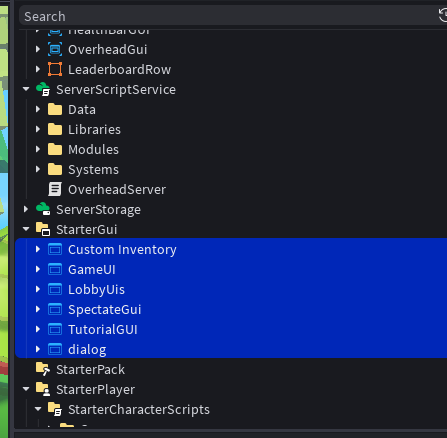The image size is (447, 438).
Task: Click the ServerScriptService cloud icon
Action: click(43, 89)
